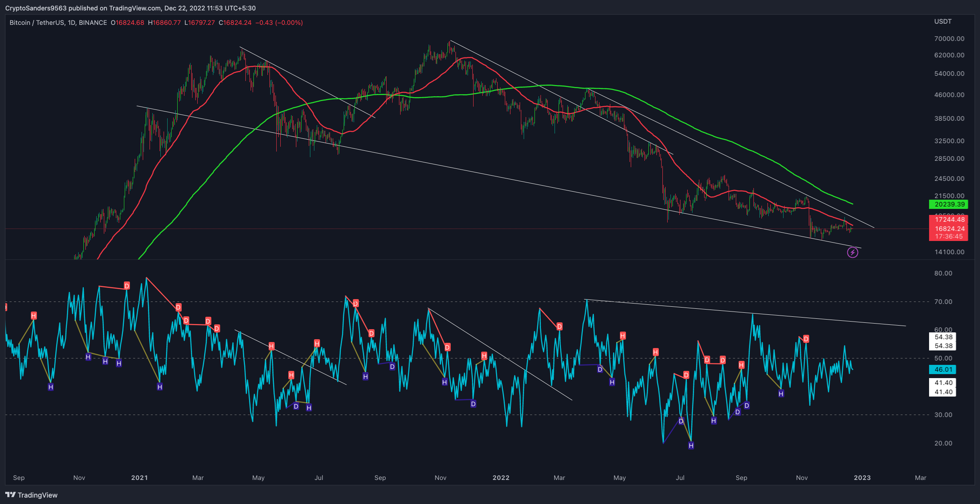
Task: Select the red 17244.48 moving average label
Action: tap(948, 219)
